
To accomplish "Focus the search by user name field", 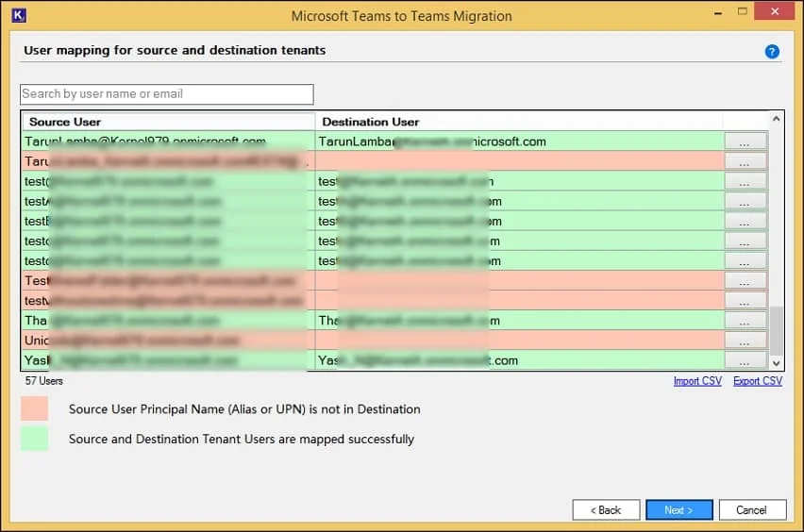I will click(x=167, y=94).
